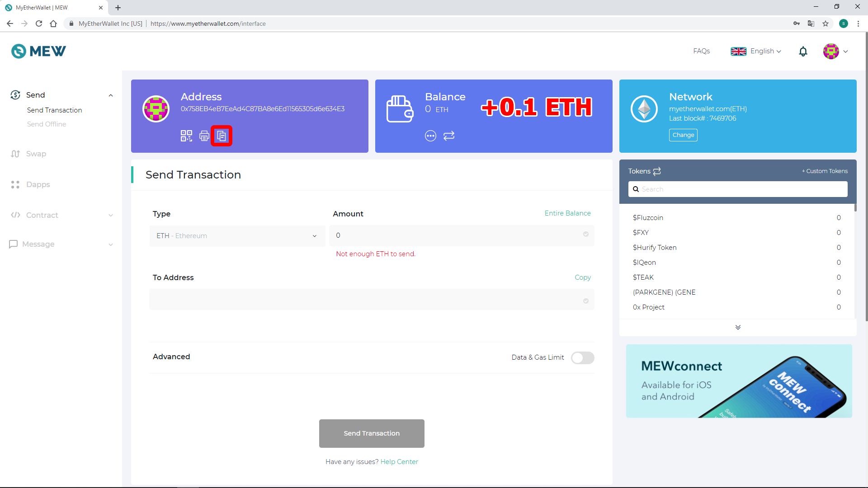Expand the token list with double chevron
868x488 pixels.
[x=738, y=327]
